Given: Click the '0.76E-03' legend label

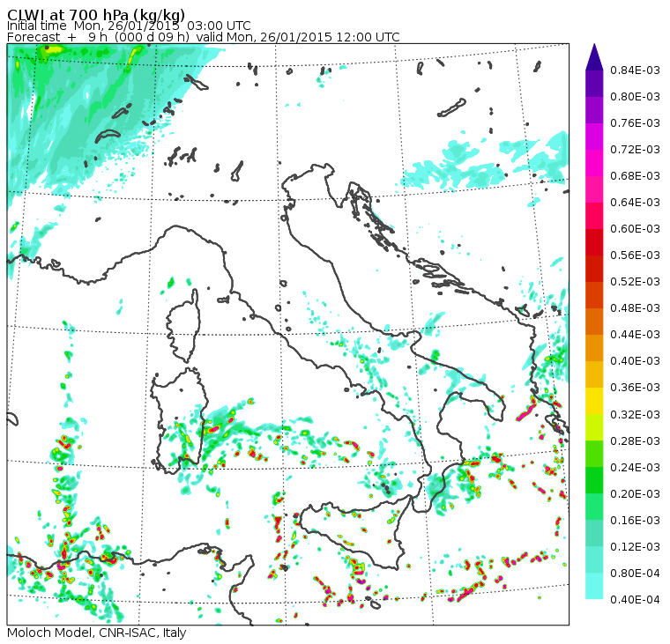Looking at the screenshot, I should click(635, 123).
